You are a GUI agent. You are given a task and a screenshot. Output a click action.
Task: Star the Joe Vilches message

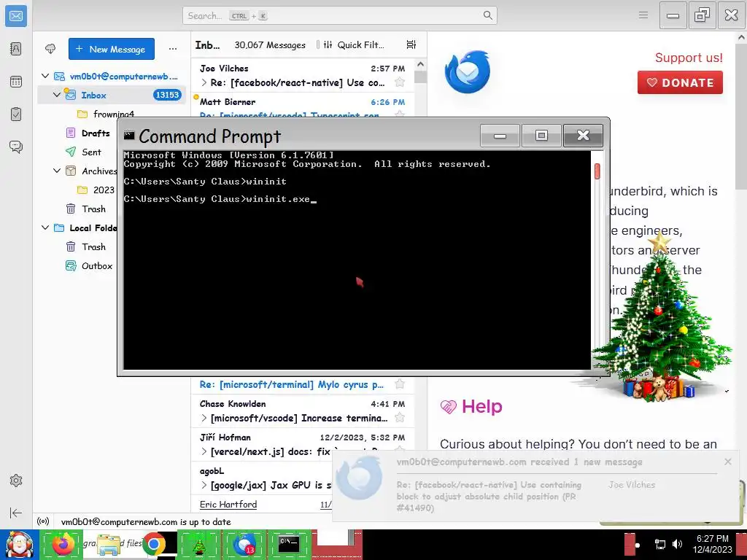[x=400, y=82]
